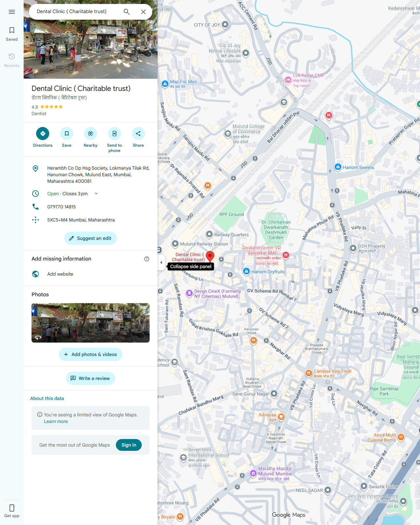This screenshot has width=420, height=525.
Task: Click plus code 5XC5+M4 Mumbai
Action: [x=81, y=220]
